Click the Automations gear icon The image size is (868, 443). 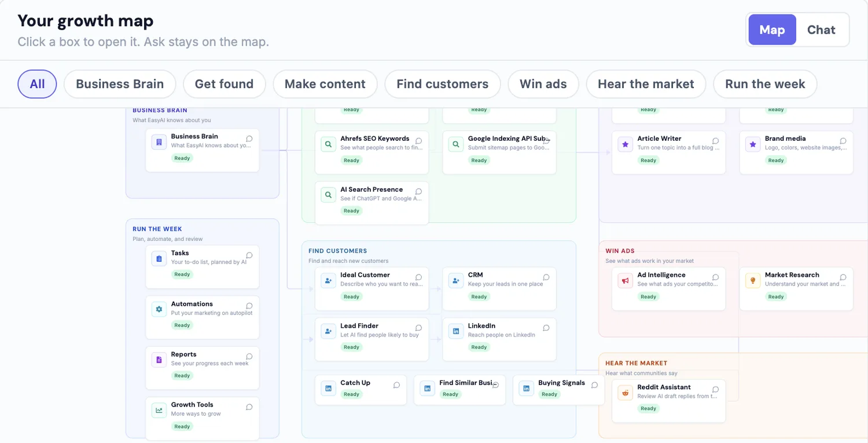click(159, 310)
